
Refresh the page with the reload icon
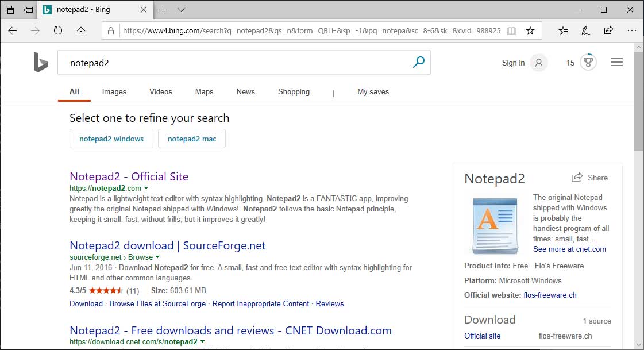pos(58,31)
